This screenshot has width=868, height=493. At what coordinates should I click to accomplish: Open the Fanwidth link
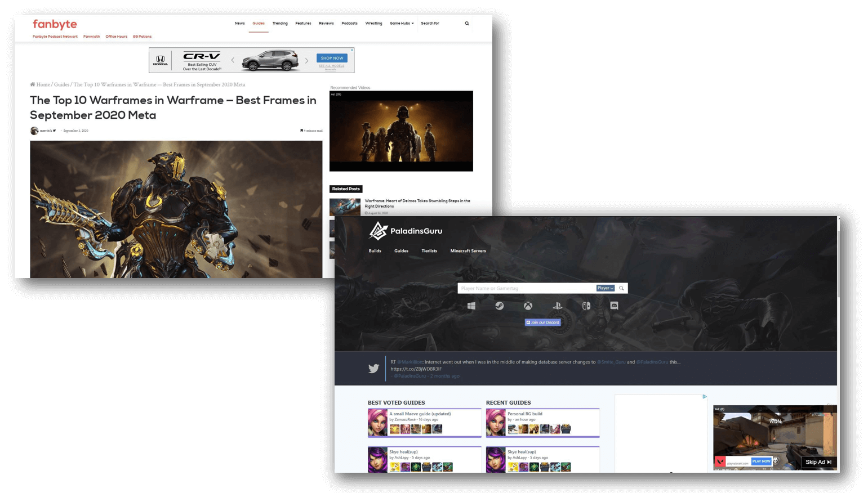(91, 37)
